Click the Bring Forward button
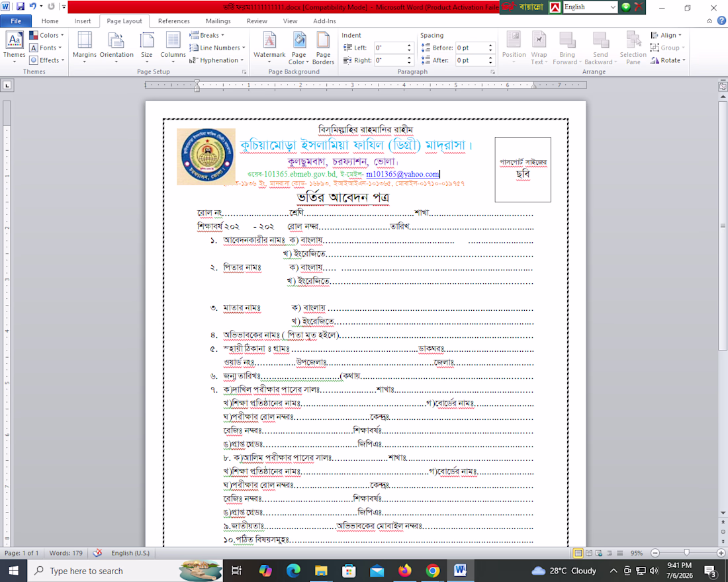Viewport: 728px width, 582px height. click(567, 48)
